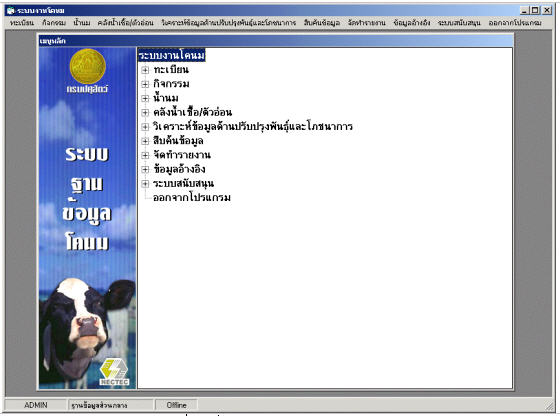560x416 pixels.
Task: Select ออกจากโปรแกรม in the tree
Action: coord(192,197)
